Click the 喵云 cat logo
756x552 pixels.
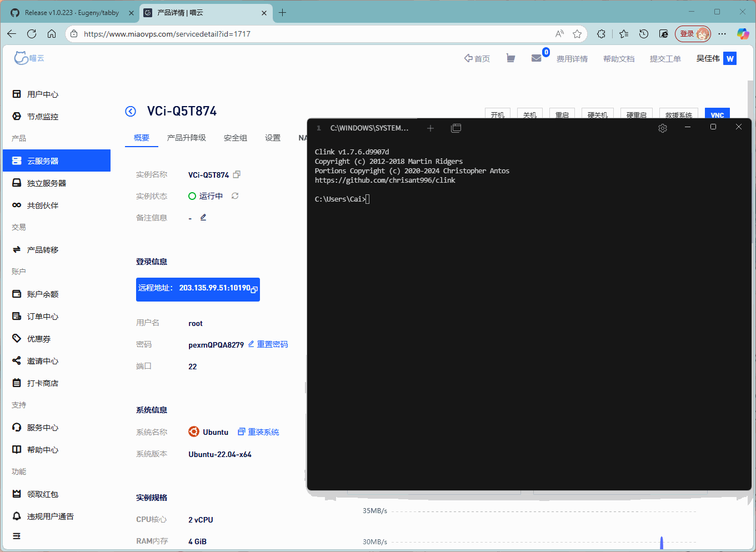[29, 58]
